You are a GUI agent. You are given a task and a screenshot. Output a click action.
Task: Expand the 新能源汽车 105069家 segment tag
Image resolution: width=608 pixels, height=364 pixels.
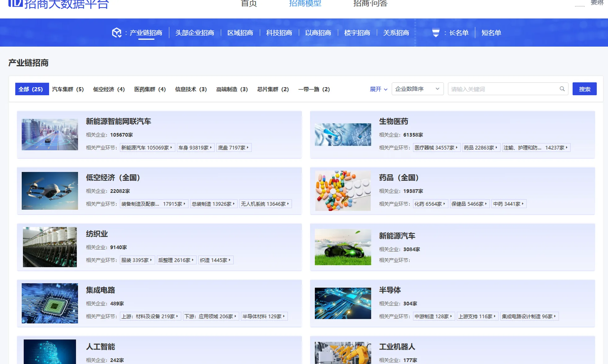[x=147, y=148]
